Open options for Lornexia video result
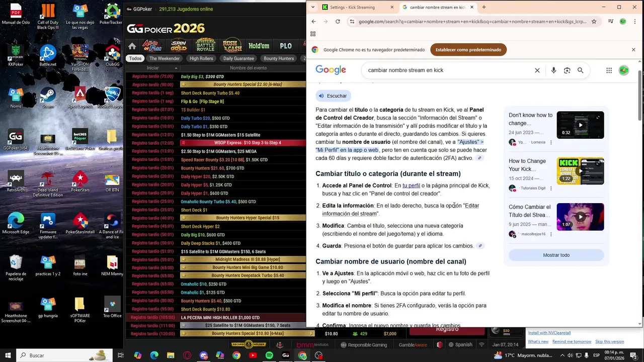 551,142
